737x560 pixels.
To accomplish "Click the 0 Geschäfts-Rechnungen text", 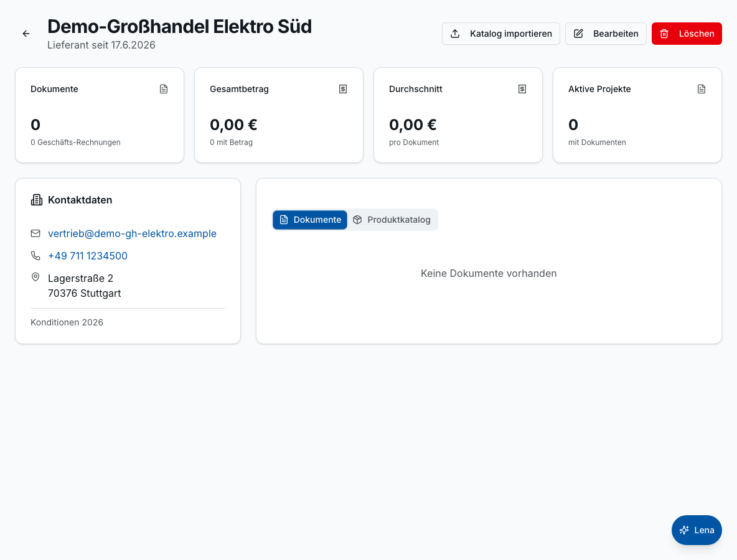I will click(76, 142).
